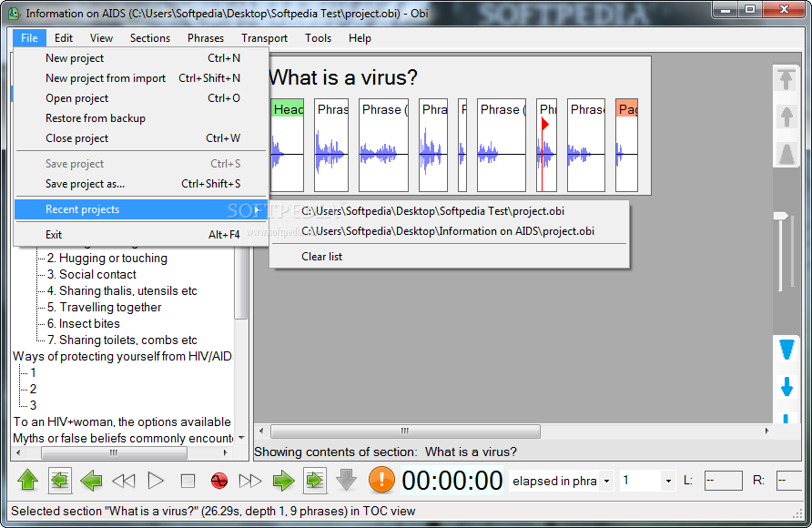Click the TOC horizontal scrollbar thumb
The width and height of the screenshot is (812, 528).
(114, 453)
